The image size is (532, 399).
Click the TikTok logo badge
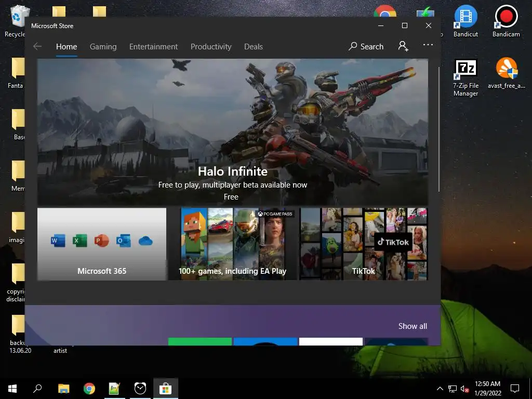(393, 242)
